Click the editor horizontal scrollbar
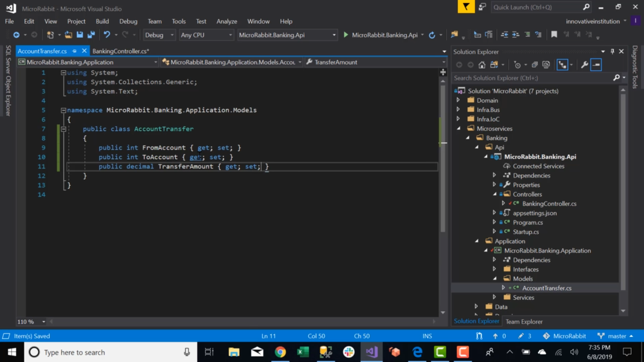 pyautogui.click(x=241, y=322)
